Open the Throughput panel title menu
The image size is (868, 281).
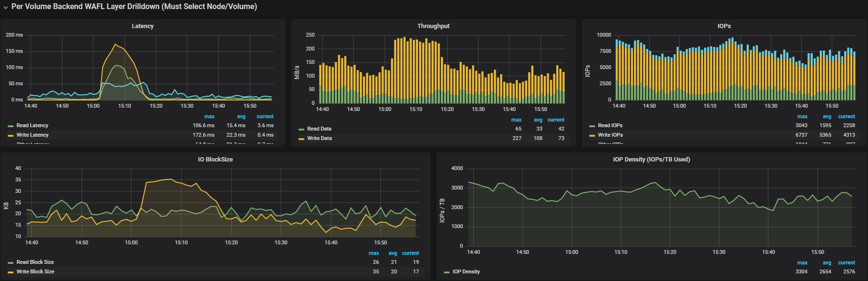tap(433, 26)
